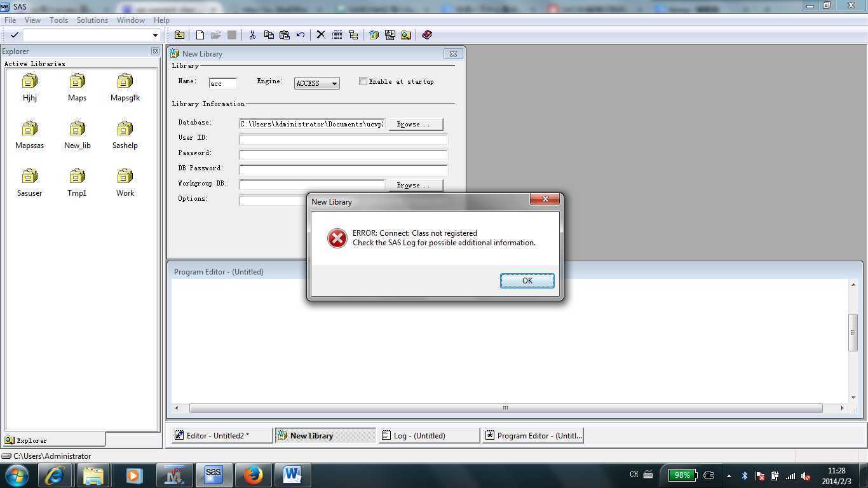
Task: Click the Delete X toolbar icon
Action: pos(321,35)
